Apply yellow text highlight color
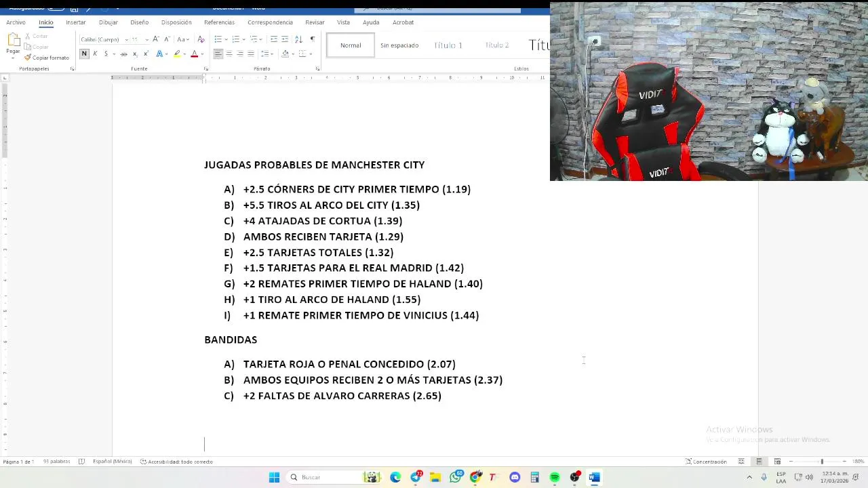This screenshot has width=868, height=488. tap(177, 54)
